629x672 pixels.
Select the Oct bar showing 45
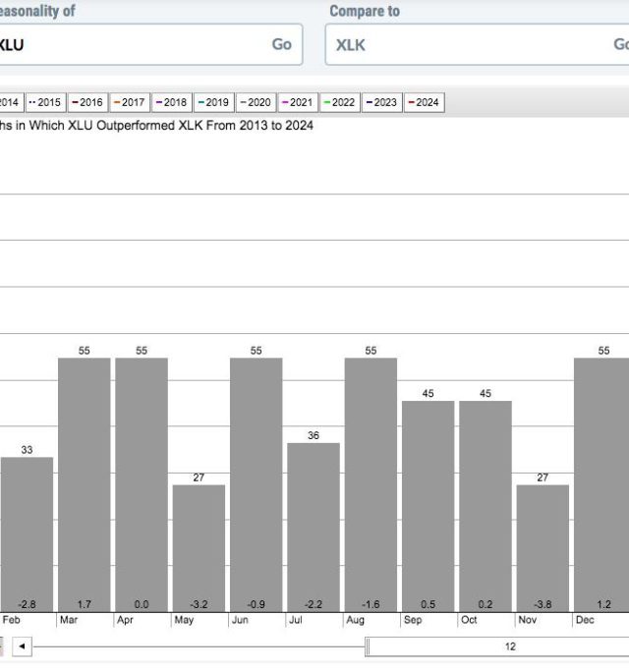[486, 506]
